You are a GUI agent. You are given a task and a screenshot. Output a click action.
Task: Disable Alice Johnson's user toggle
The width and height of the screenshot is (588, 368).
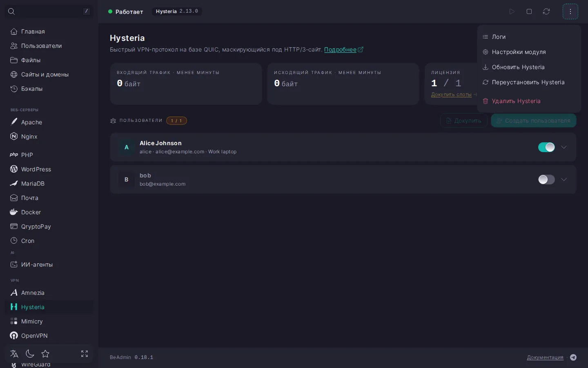click(x=546, y=147)
